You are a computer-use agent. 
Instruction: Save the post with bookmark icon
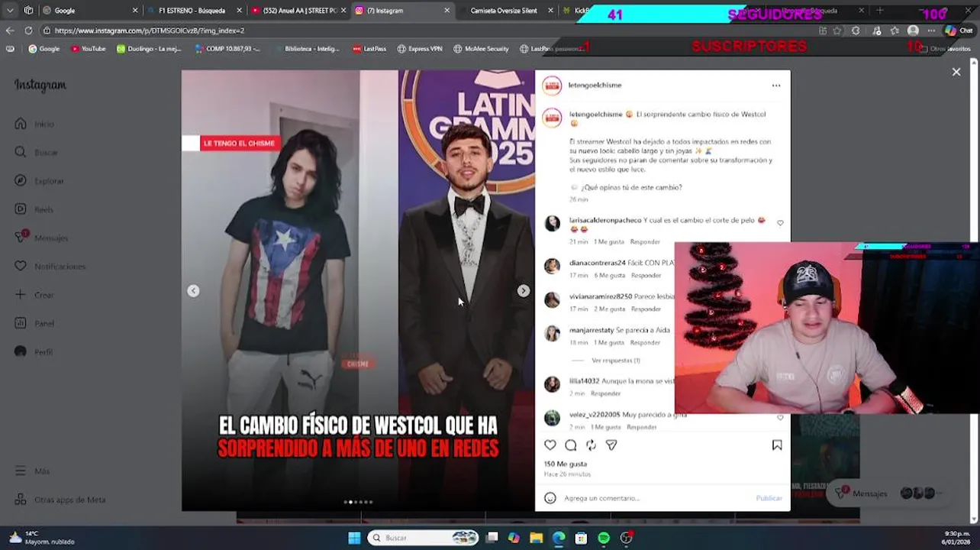coord(777,445)
